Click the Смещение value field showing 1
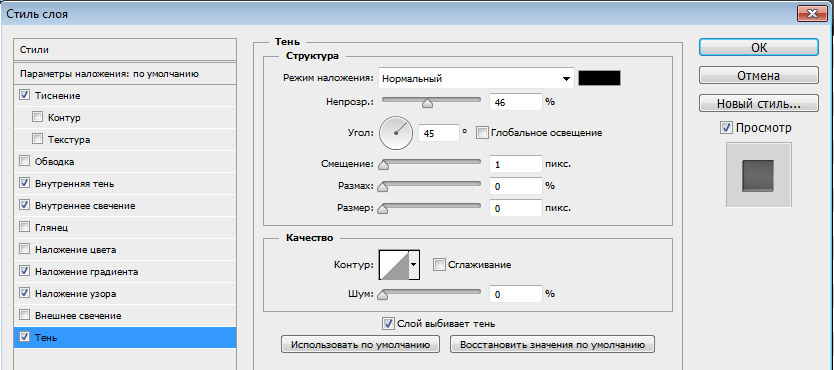 pyautogui.click(x=515, y=164)
